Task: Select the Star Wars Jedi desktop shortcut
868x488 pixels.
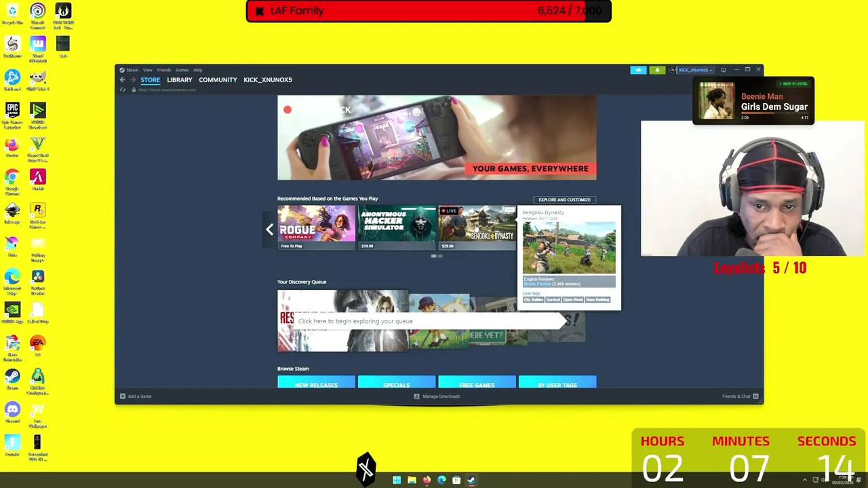Action: pyautogui.click(x=63, y=16)
